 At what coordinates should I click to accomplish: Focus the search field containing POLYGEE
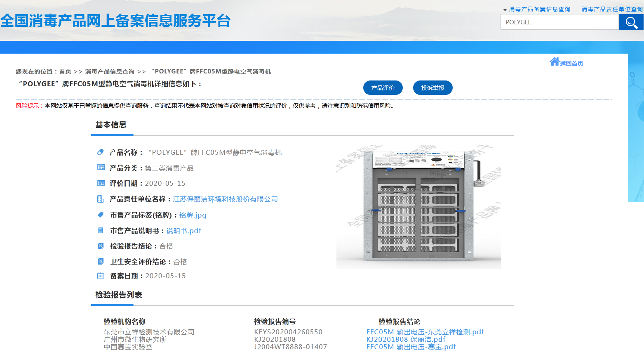click(x=559, y=22)
